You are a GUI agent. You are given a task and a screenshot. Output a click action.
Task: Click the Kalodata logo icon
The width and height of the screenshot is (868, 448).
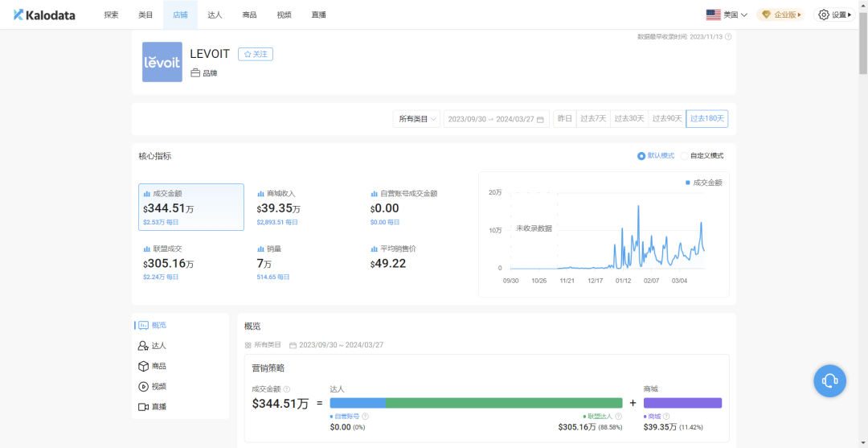pos(18,14)
